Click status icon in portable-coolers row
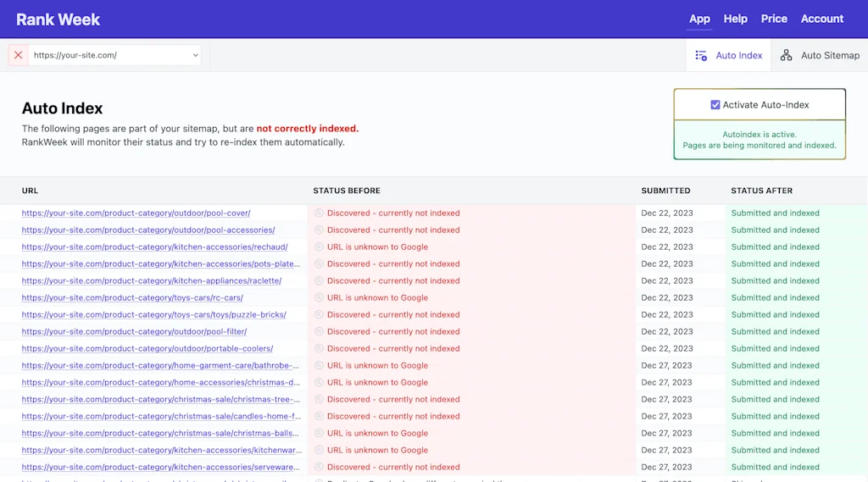The image size is (868, 482). point(319,349)
